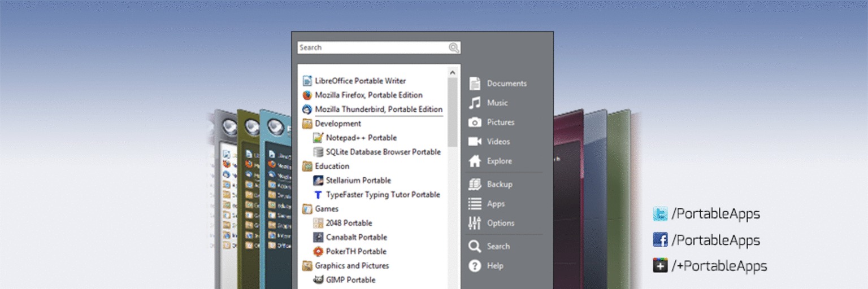Collapse the Games folder icon
This screenshot has width=868, height=289.
click(x=307, y=209)
